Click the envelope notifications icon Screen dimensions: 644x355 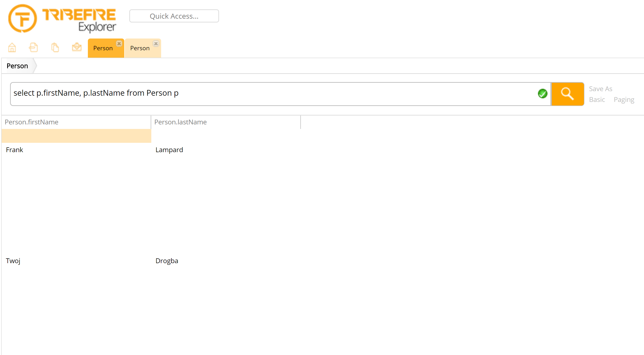(77, 47)
